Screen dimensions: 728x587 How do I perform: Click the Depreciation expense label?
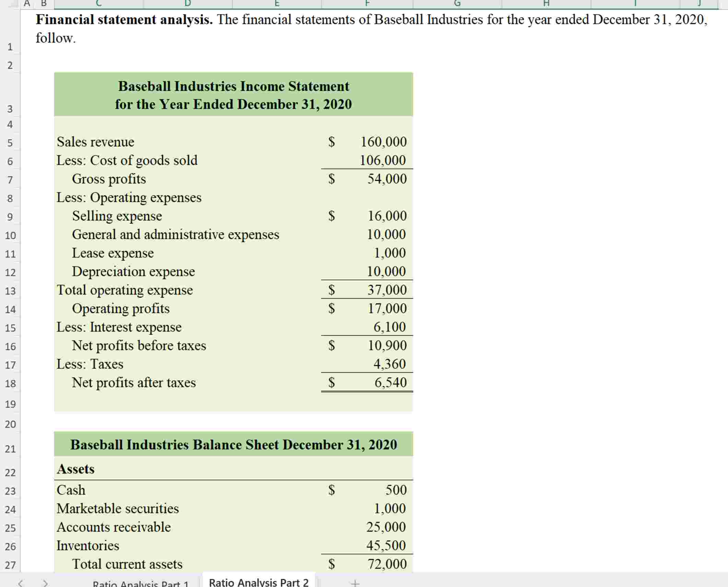pyautogui.click(x=133, y=272)
